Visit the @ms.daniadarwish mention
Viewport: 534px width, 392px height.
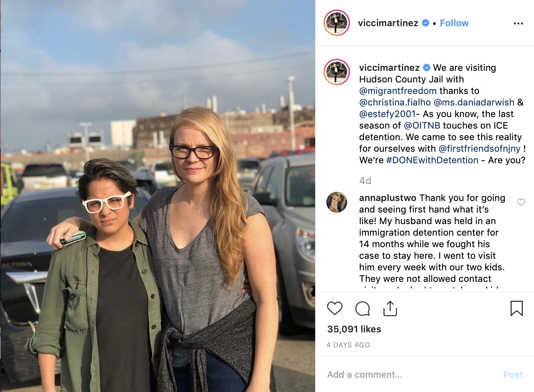point(474,102)
